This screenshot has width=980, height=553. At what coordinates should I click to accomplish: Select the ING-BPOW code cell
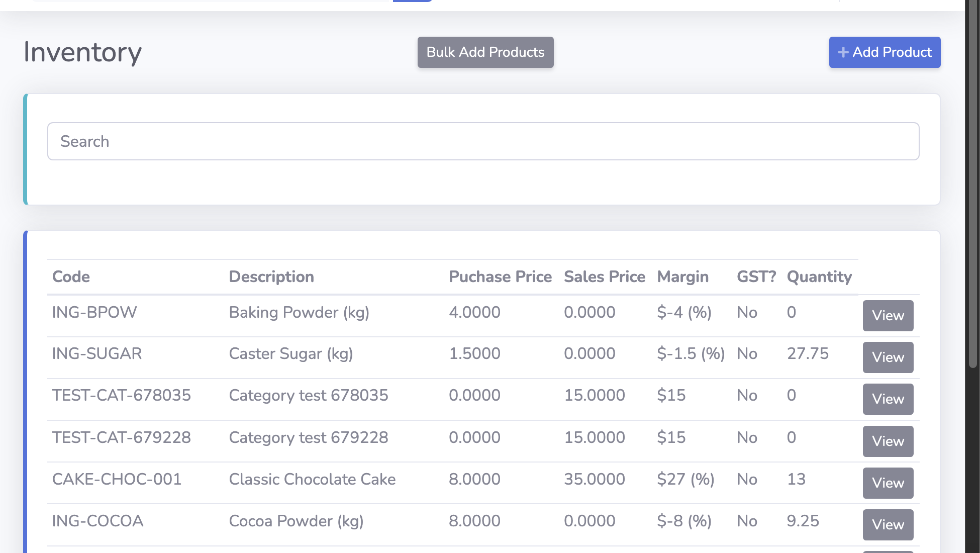click(x=94, y=312)
